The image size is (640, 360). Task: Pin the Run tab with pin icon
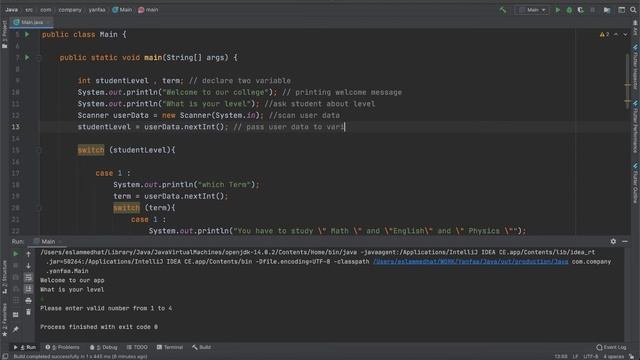coord(16,329)
